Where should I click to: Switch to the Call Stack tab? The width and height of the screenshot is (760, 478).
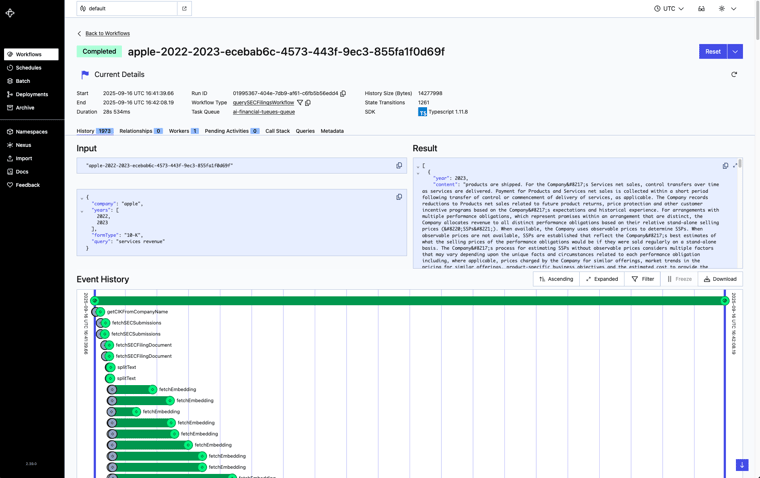(277, 131)
